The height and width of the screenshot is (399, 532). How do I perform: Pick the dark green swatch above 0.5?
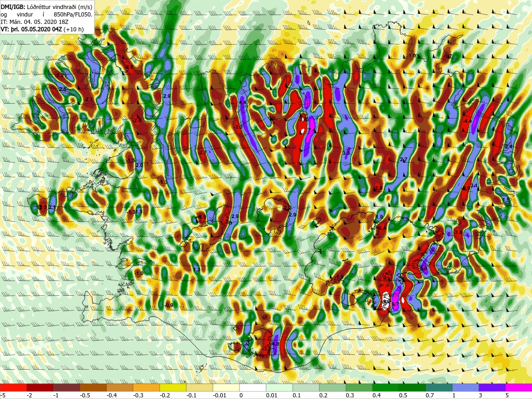pyautogui.click(x=412, y=387)
